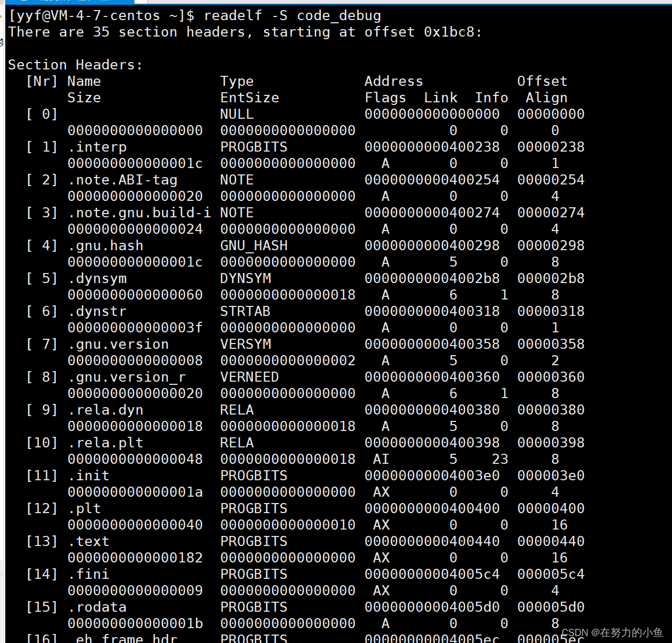
Task: Select the .interp section name
Action: (98, 147)
